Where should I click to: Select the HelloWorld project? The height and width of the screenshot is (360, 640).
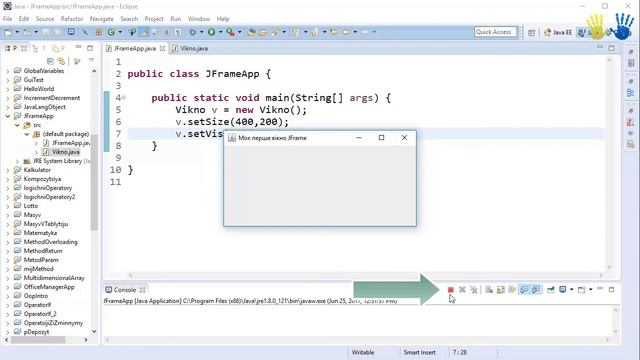coord(38,89)
